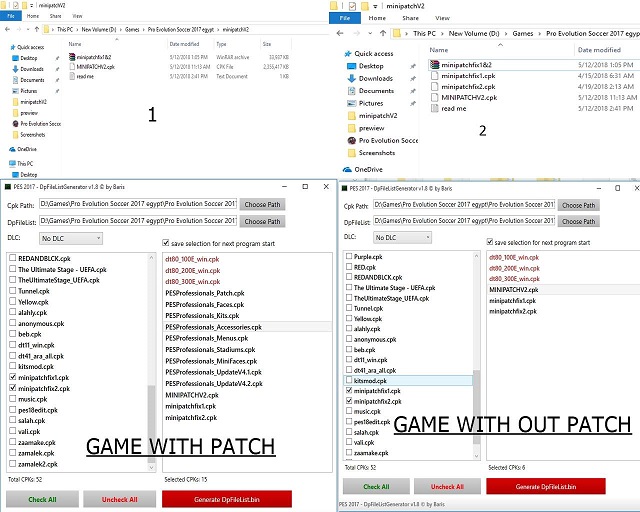Open OneDrive in left Explorer sidebar
Viewport: 640px width, 512px height.
27,149
